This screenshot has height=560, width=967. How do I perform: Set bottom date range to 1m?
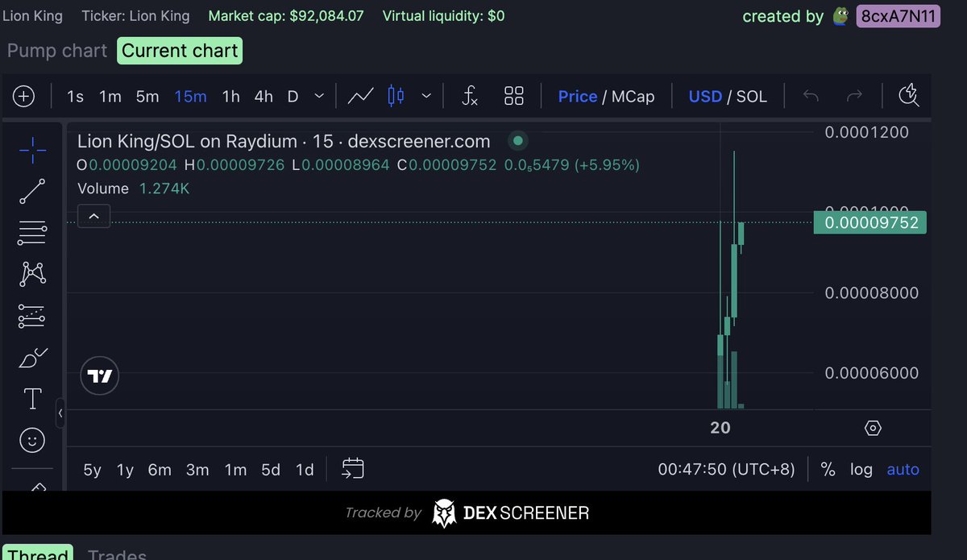tap(235, 470)
